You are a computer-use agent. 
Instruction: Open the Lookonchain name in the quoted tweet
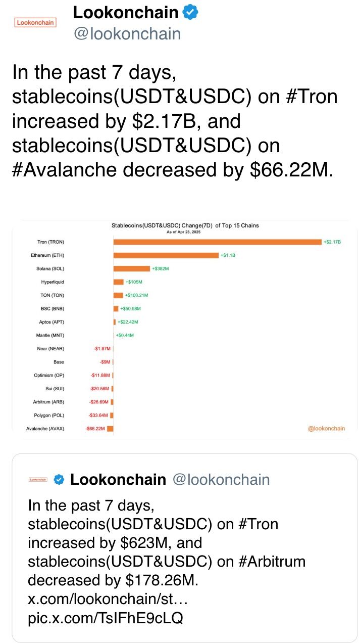pyautogui.click(x=118, y=479)
